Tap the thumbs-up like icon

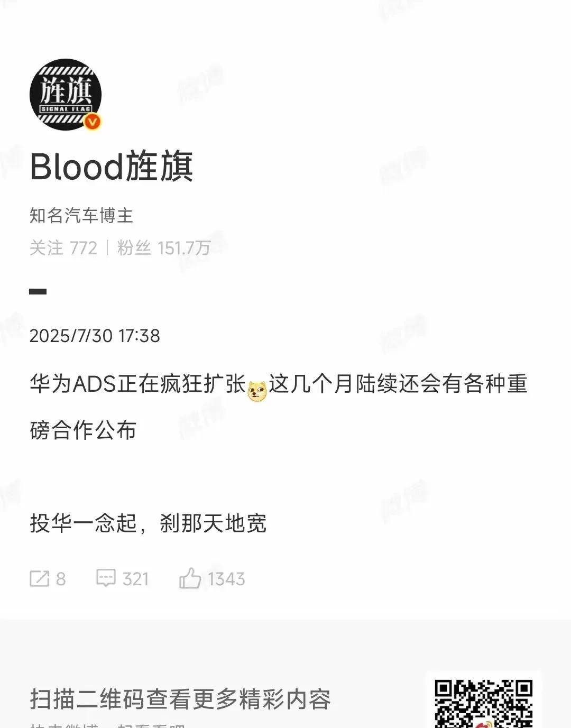(190, 578)
